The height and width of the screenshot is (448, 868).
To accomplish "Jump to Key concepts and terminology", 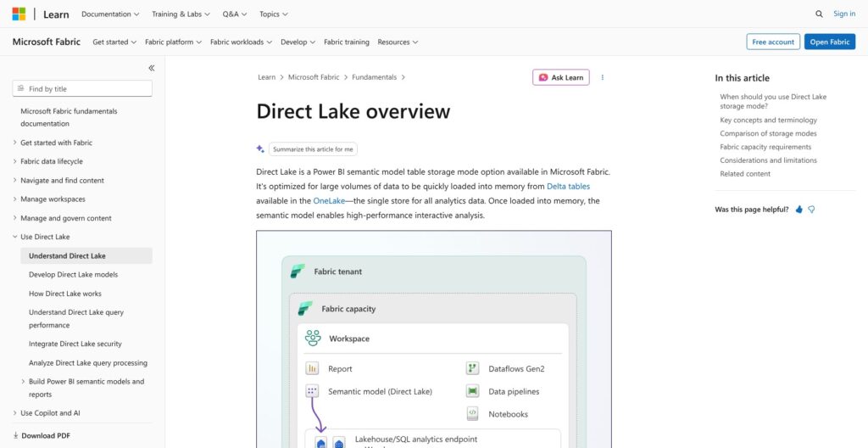I will (768, 120).
